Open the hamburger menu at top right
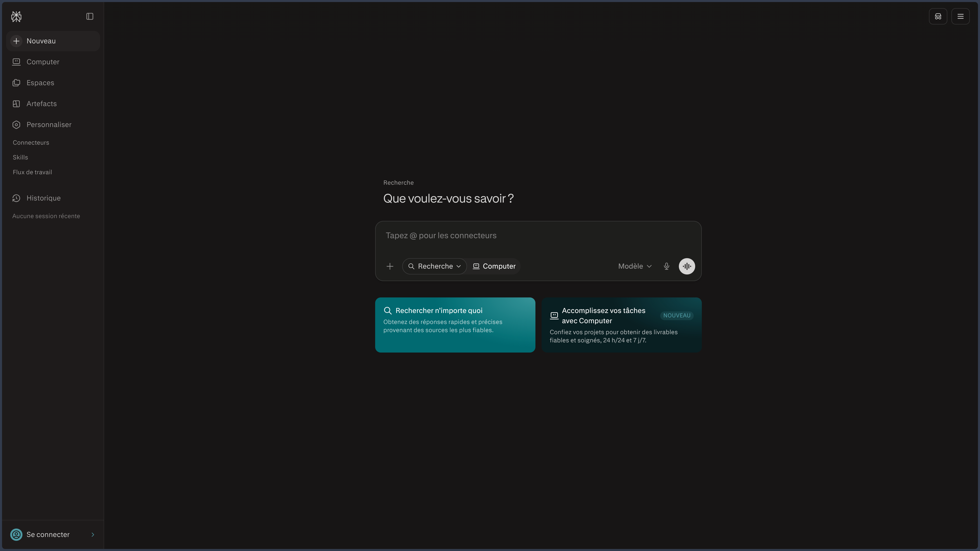Viewport: 980px width, 551px height. [x=960, y=16]
